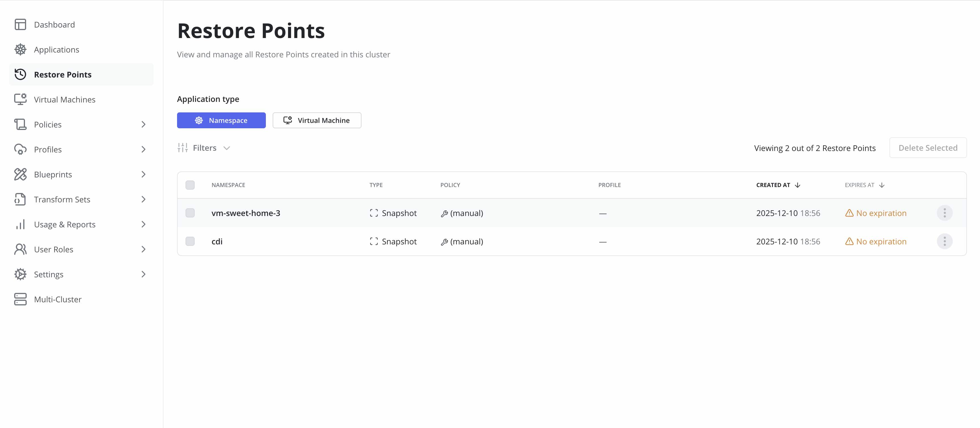980x428 pixels.
Task: Click the Applications helm wheel icon
Action: coord(20,49)
